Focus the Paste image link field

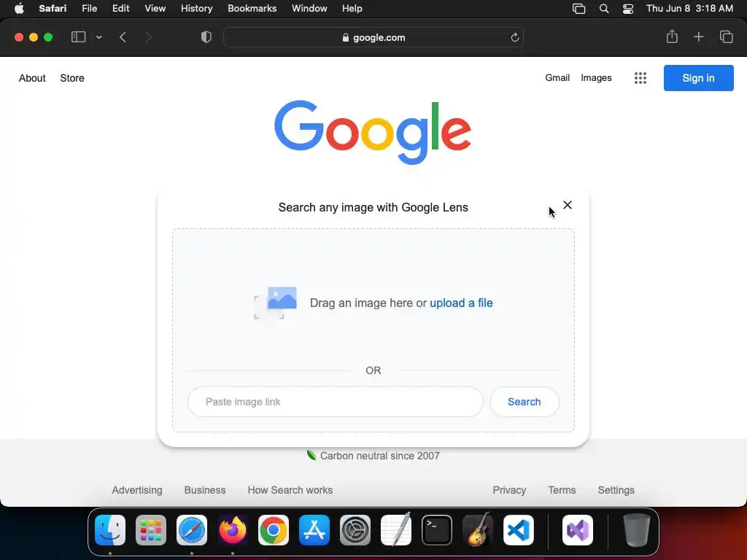336,402
